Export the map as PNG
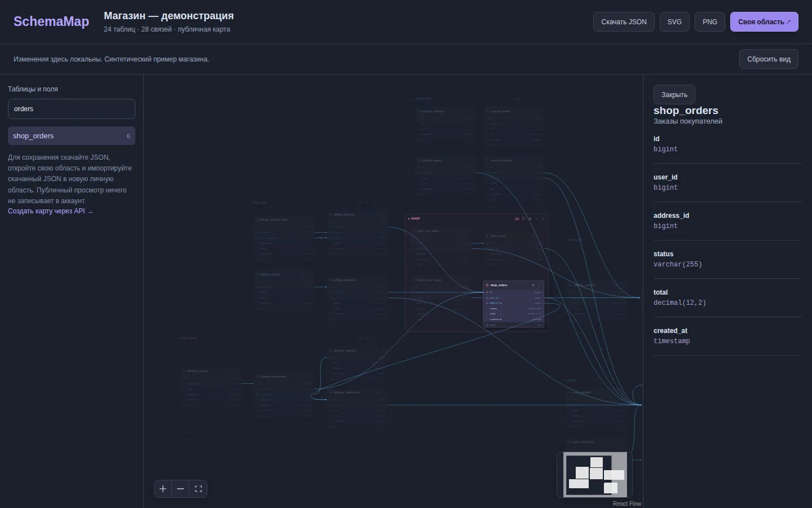Image resolution: width=812 pixels, height=508 pixels. pyautogui.click(x=710, y=22)
